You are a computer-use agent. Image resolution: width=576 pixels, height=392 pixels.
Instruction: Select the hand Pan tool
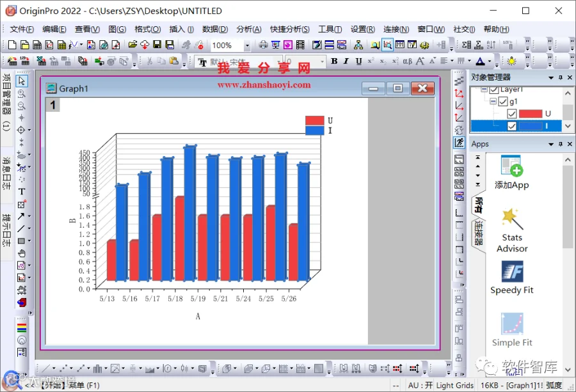22,253
